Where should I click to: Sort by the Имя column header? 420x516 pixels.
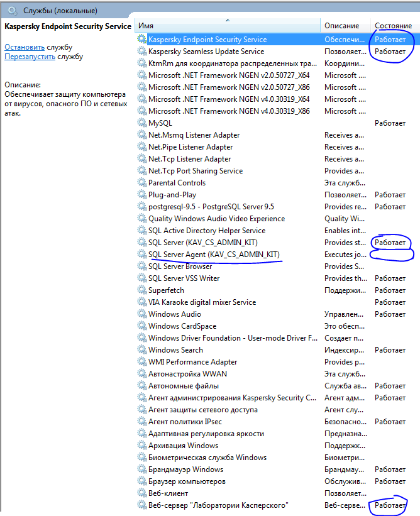tap(228, 26)
